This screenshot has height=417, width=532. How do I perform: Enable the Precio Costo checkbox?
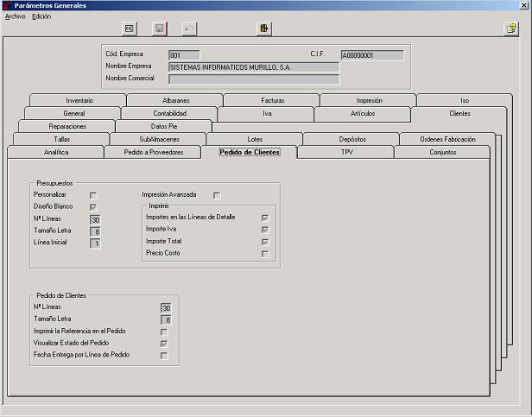tap(265, 254)
